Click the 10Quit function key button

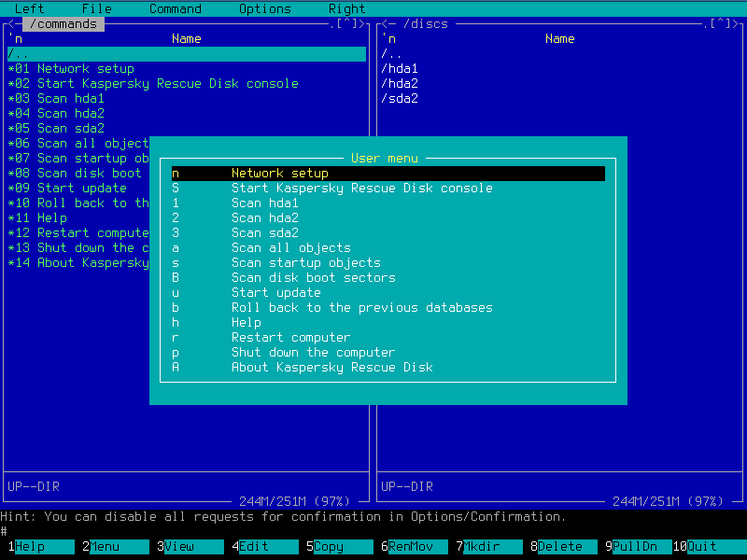click(x=710, y=547)
